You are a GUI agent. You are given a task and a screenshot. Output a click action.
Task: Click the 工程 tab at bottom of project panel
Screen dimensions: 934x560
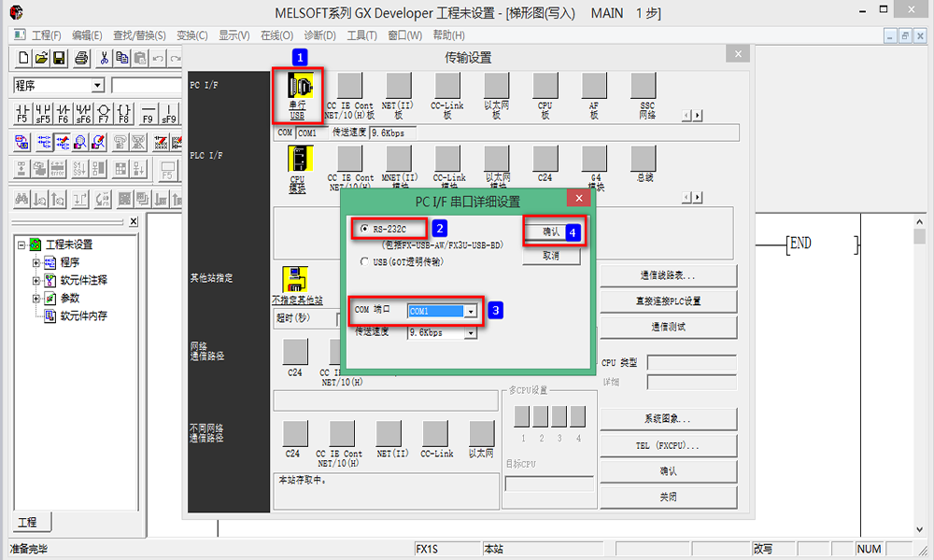click(27, 522)
